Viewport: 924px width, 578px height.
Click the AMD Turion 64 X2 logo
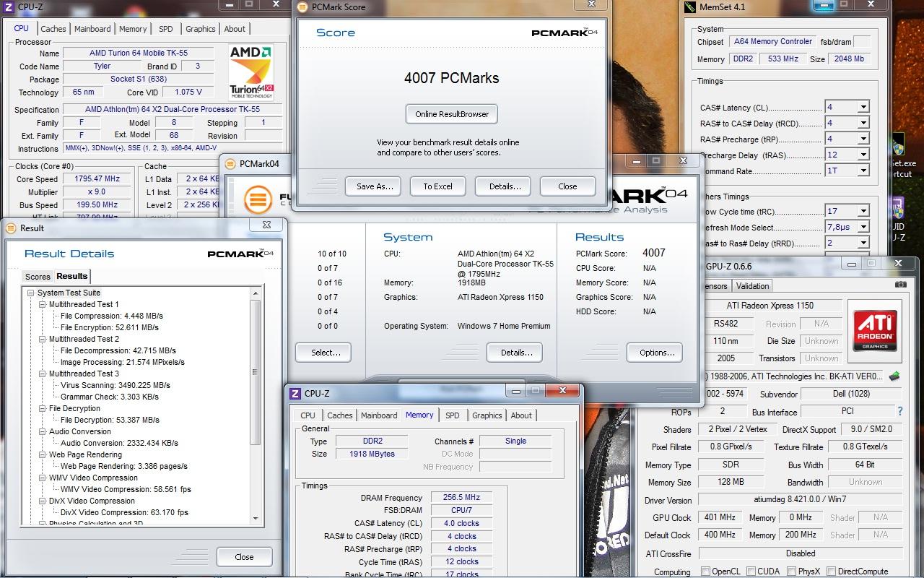(x=250, y=72)
